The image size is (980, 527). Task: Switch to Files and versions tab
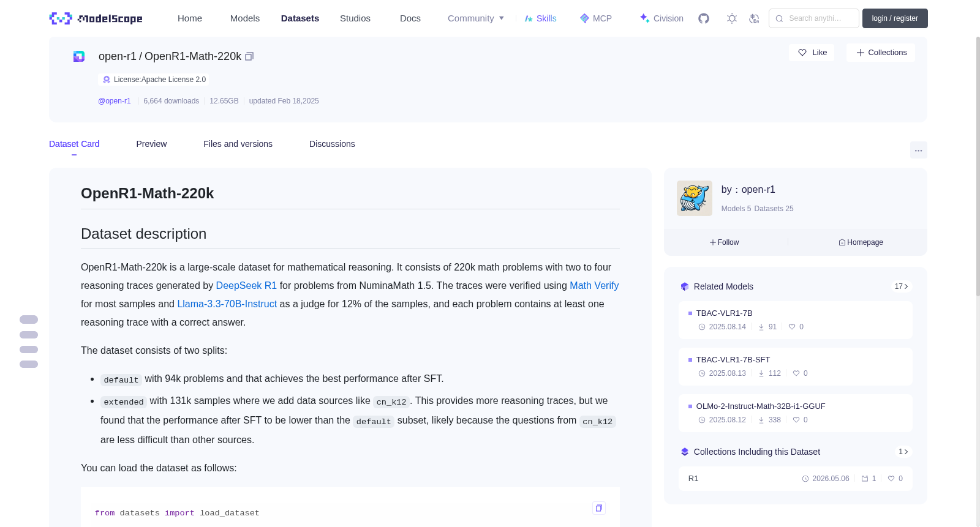[238, 144]
